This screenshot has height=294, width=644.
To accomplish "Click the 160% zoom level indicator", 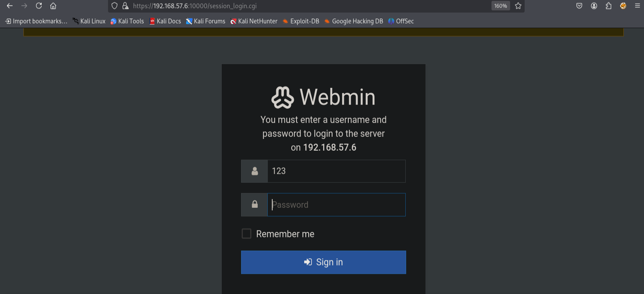I will pyautogui.click(x=500, y=6).
